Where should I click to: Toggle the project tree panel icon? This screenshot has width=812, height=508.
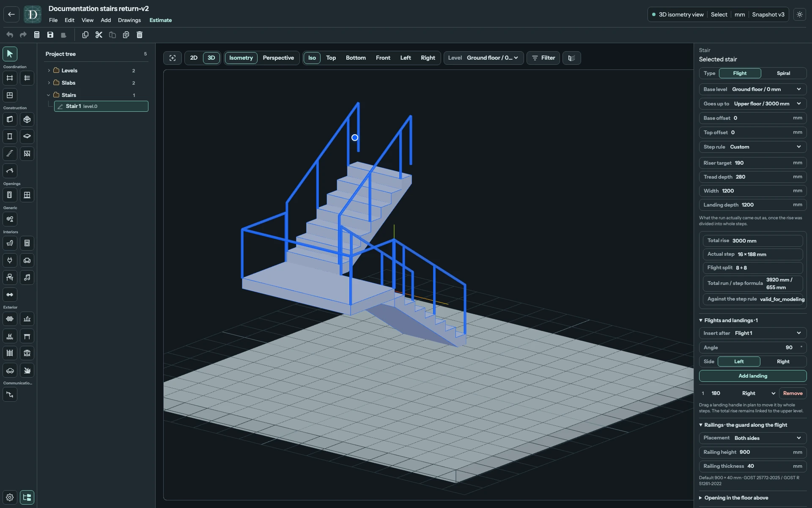pyautogui.click(x=27, y=497)
